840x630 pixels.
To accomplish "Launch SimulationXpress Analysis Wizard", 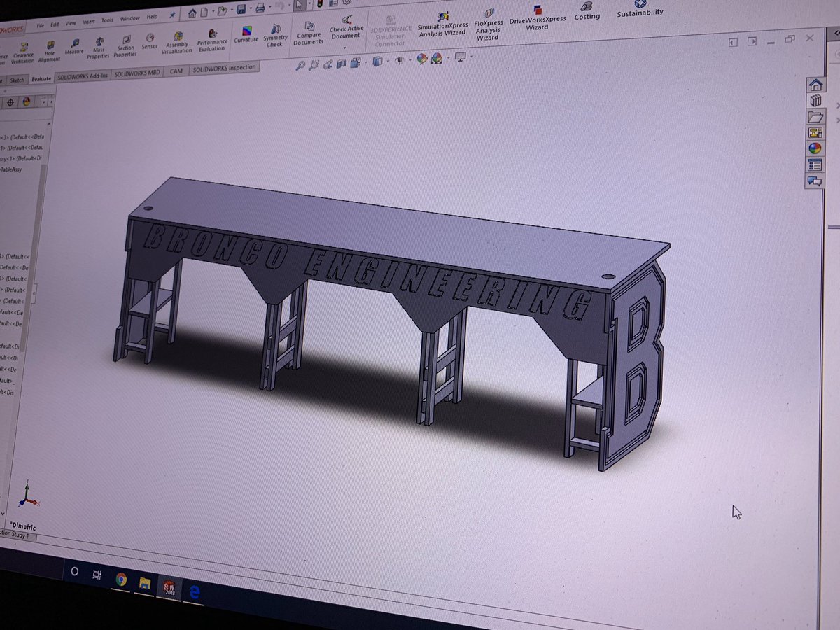I will coord(442,24).
